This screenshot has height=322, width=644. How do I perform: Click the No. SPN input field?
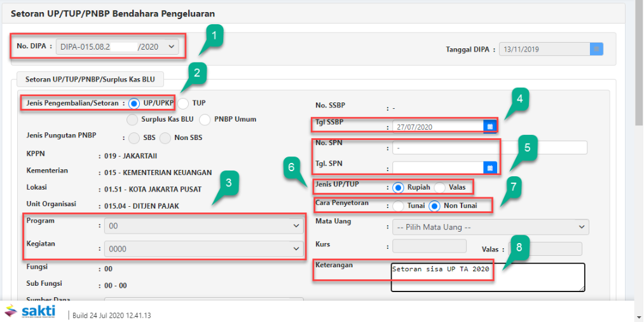click(x=490, y=148)
